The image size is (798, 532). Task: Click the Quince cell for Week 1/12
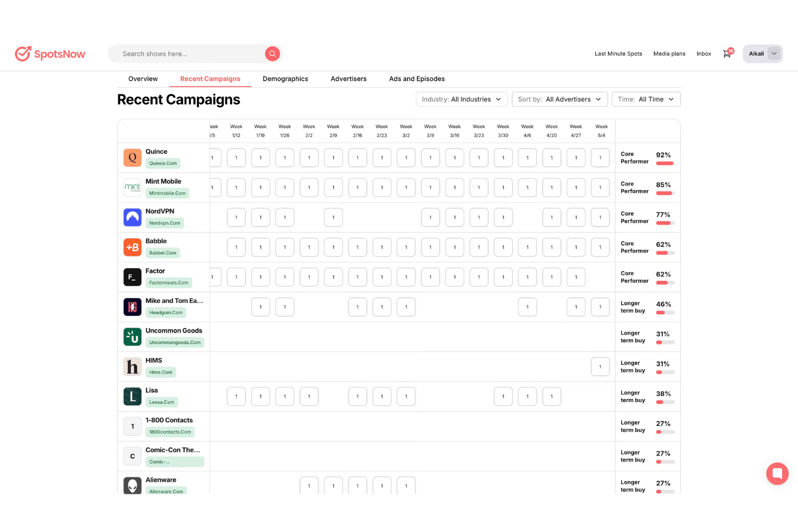click(236, 158)
